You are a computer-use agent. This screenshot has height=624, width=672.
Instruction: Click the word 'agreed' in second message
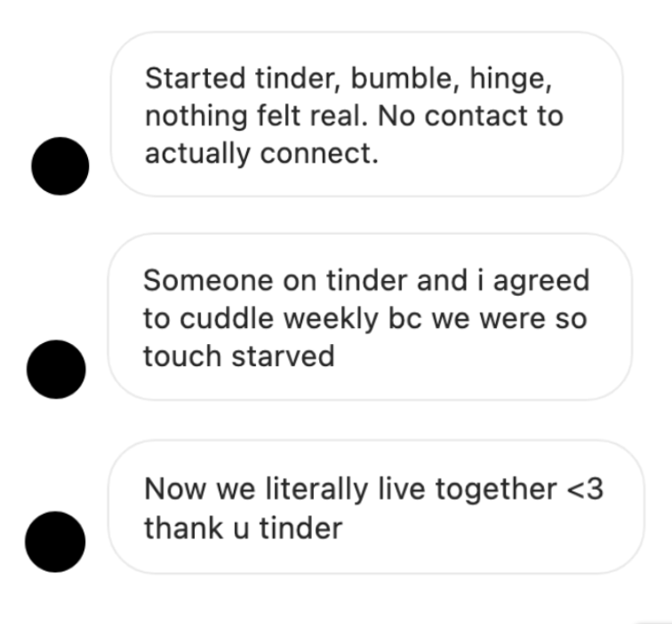[541, 282]
